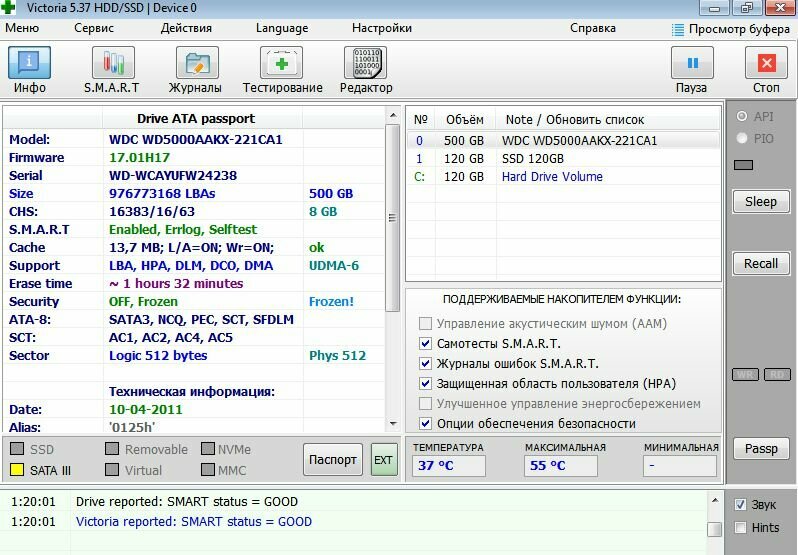Open the Действия menu

point(186,28)
